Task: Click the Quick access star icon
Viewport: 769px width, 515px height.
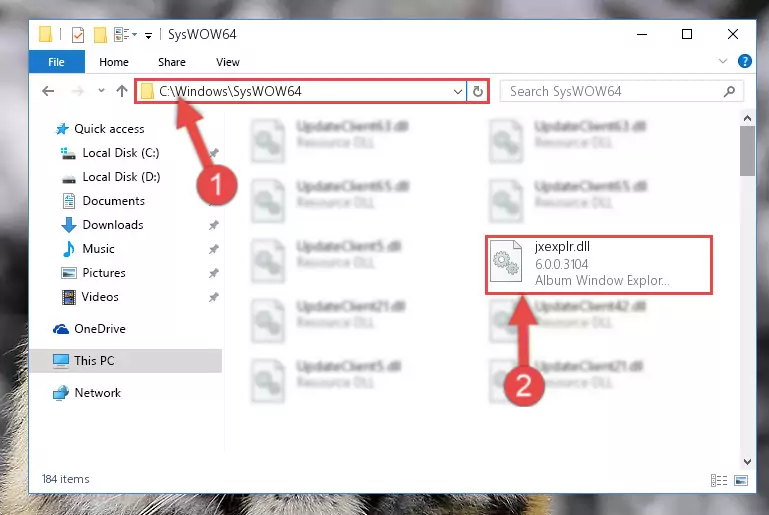Action: pos(62,129)
